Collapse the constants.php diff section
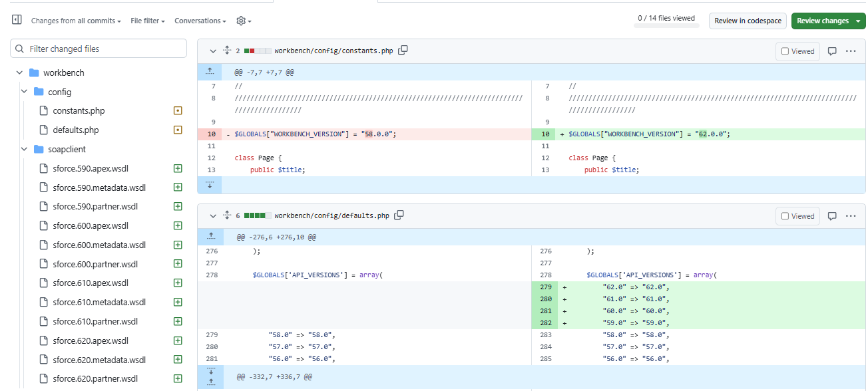Image resolution: width=868 pixels, height=391 pixels. pyautogui.click(x=213, y=51)
